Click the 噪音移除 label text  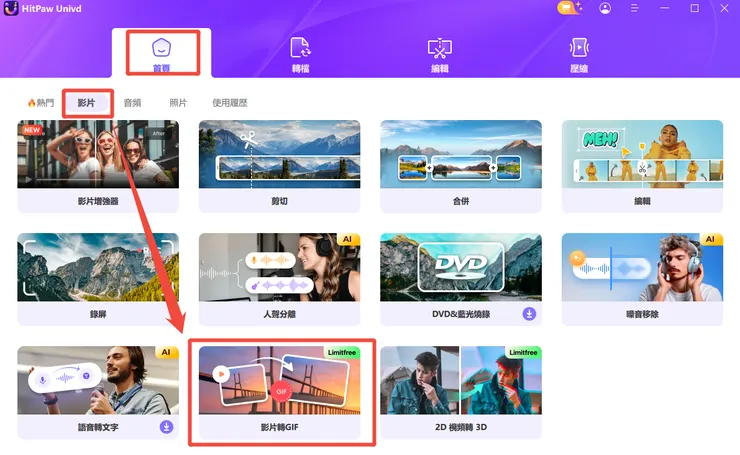[x=642, y=314]
